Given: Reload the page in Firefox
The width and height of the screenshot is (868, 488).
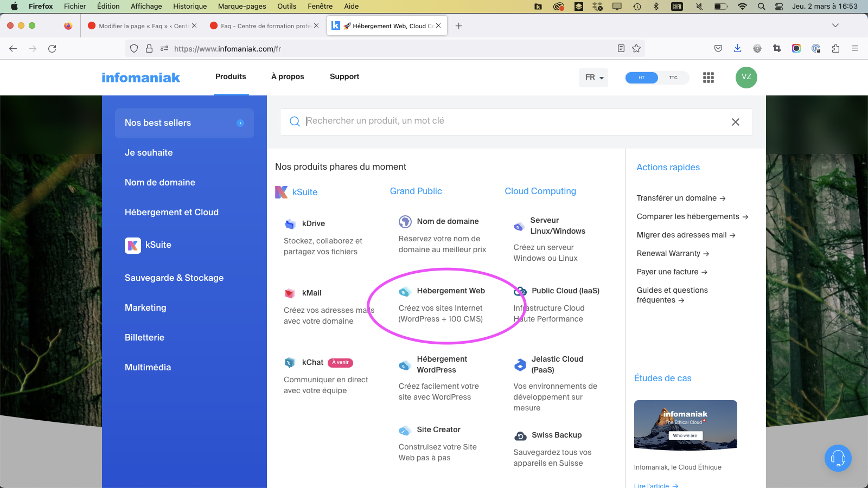Looking at the screenshot, I should click(x=52, y=48).
